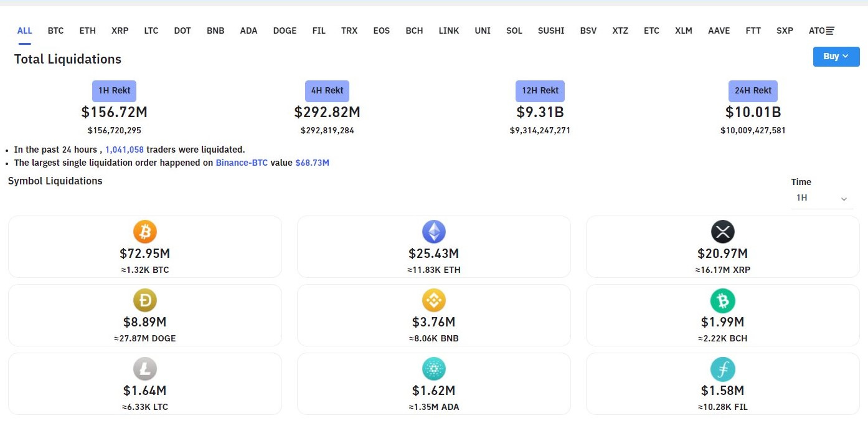Click the XRP coin icon

click(723, 232)
